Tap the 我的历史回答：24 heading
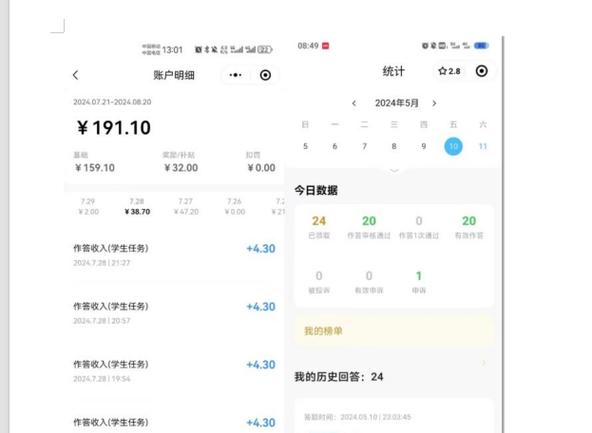The width and height of the screenshot is (592, 433). tap(339, 377)
